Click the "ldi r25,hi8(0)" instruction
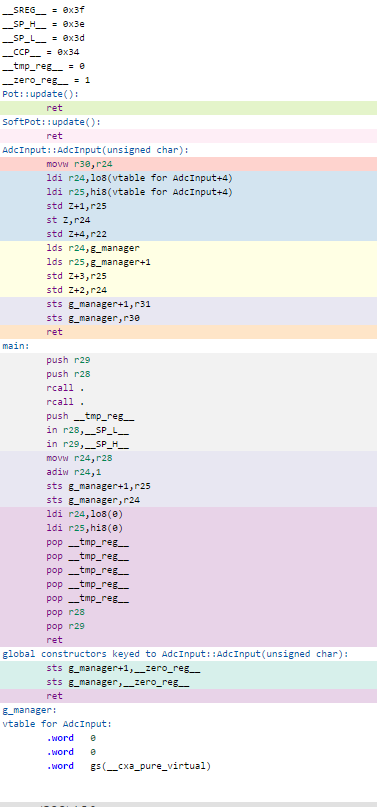Image resolution: width=377 pixels, height=807 pixels. (85, 528)
